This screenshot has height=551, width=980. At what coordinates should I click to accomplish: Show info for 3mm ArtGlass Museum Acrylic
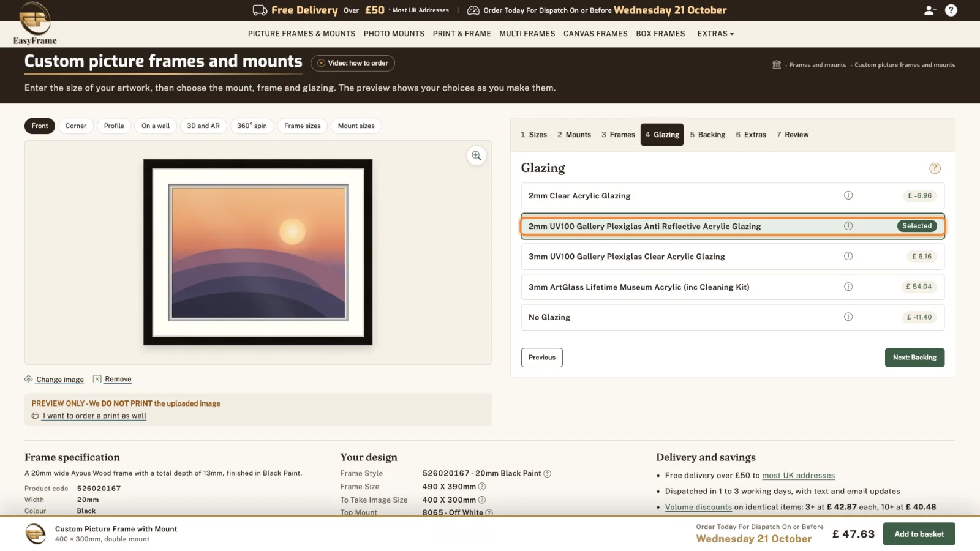pos(848,287)
